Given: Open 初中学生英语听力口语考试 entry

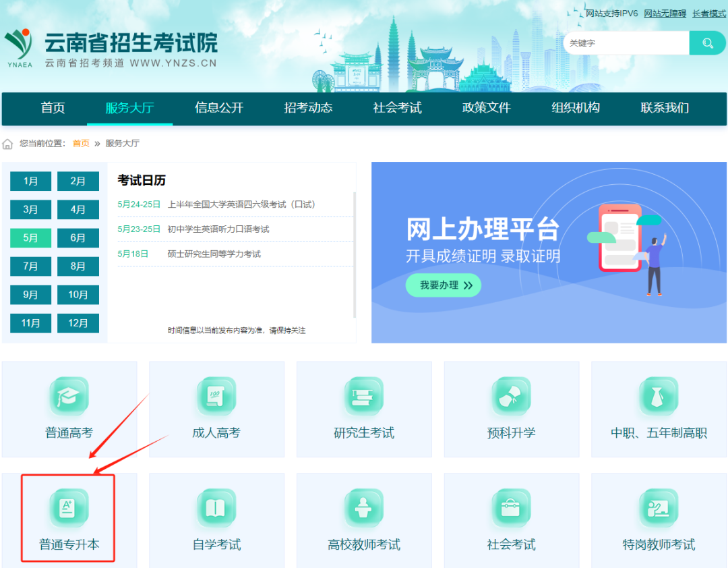Looking at the screenshot, I should tap(218, 229).
